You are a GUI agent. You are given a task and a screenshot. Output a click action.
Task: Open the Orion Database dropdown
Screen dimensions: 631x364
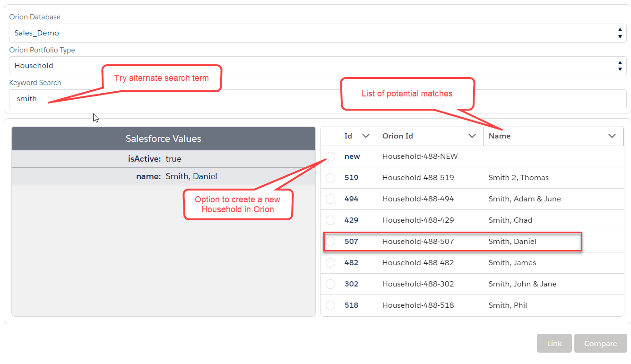click(318, 33)
